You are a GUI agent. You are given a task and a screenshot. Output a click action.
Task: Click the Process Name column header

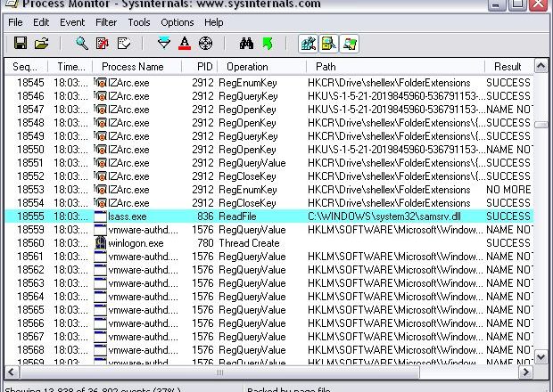point(136,67)
